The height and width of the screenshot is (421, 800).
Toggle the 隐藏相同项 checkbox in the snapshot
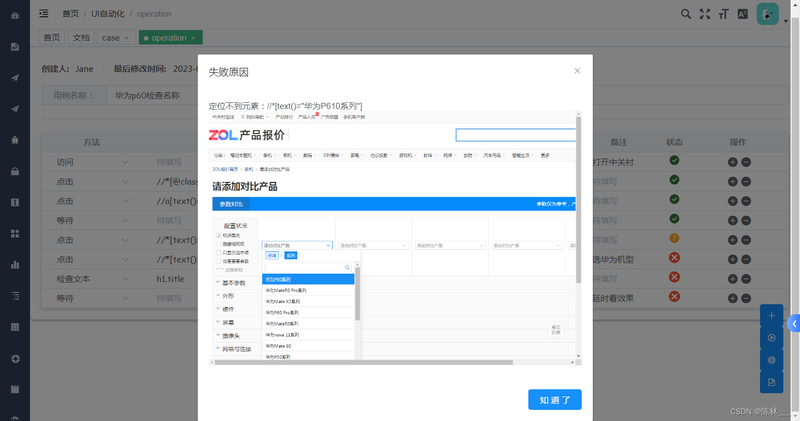pos(219,244)
